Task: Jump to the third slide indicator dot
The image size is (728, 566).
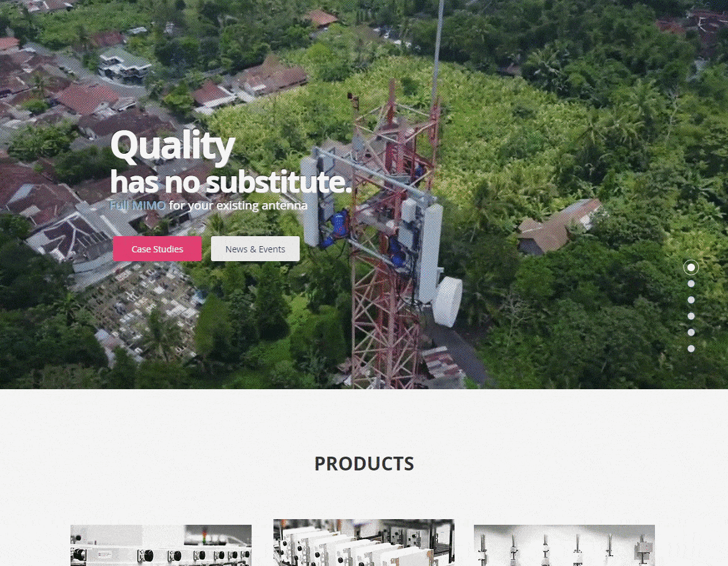Action: pos(691,300)
